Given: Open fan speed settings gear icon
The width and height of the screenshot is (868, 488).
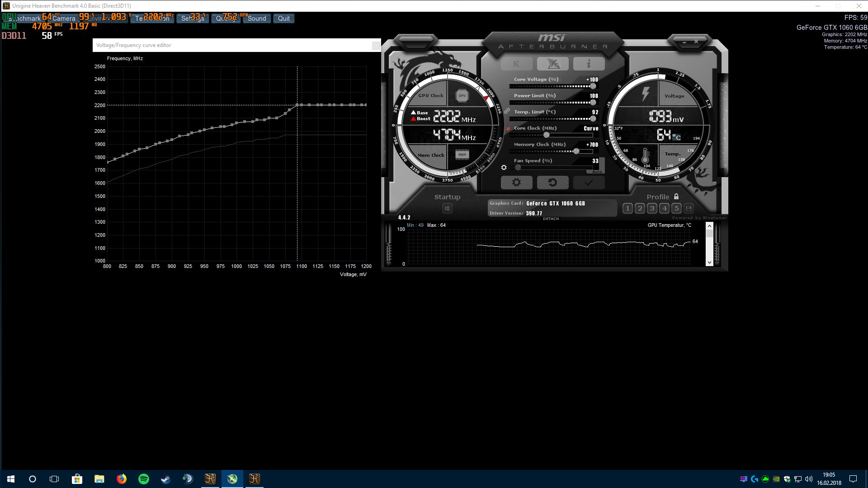Looking at the screenshot, I should pyautogui.click(x=504, y=168).
